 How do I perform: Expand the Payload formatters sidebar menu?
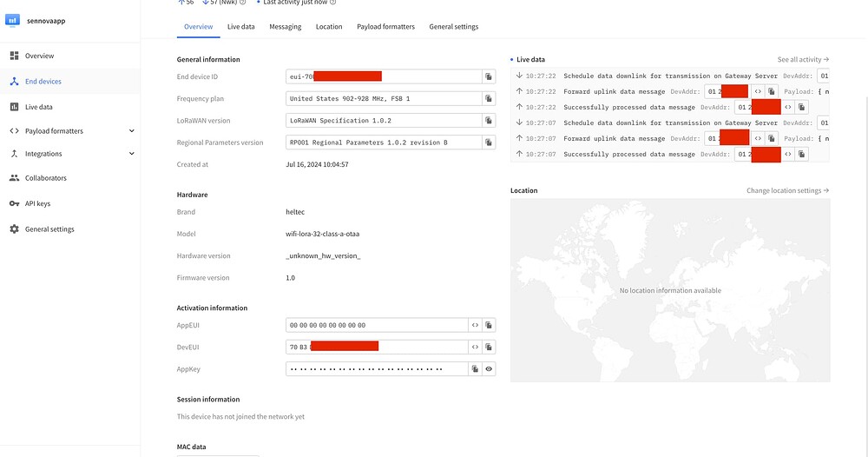[132, 131]
